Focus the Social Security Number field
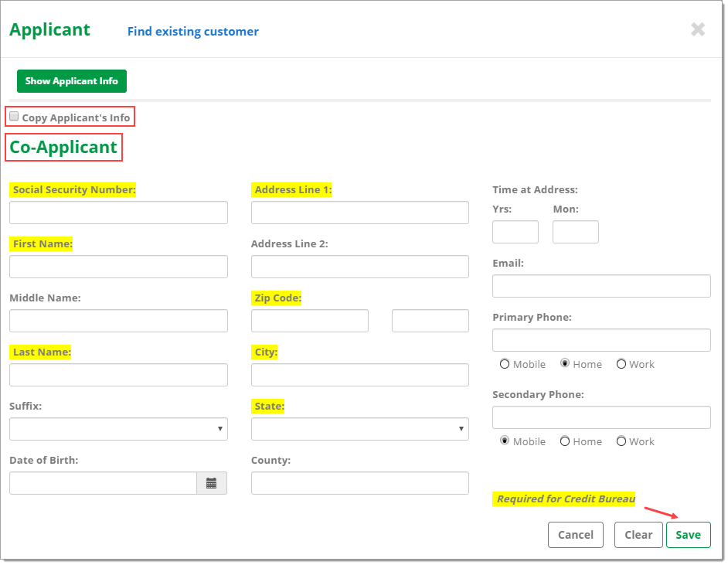 click(118, 213)
